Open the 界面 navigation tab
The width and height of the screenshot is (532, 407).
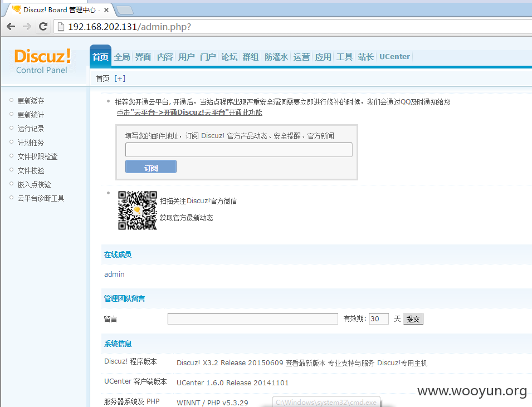[x=143, y=57]
